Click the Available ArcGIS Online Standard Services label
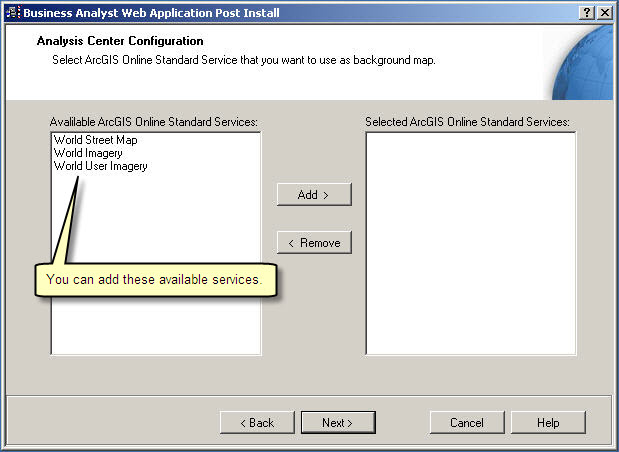Image resolution: width=619 pixels, height=452 pixels. 154,121
